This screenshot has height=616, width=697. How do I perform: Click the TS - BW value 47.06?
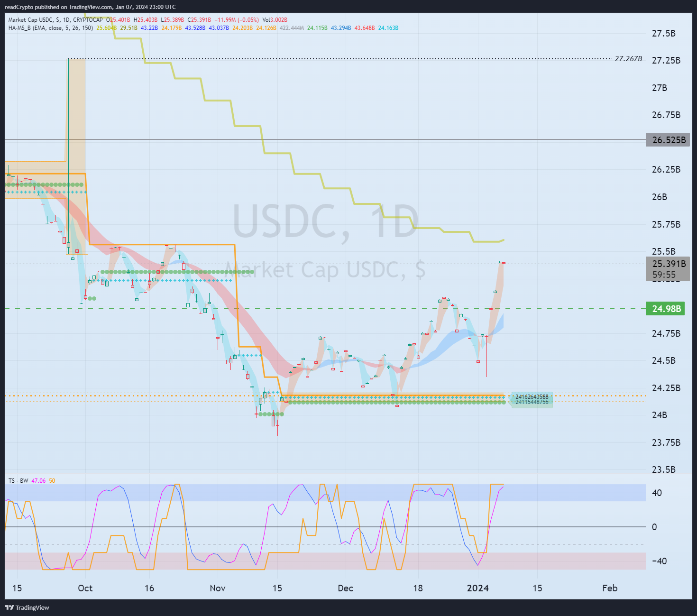pyautogui.click(x=38, y=481)
